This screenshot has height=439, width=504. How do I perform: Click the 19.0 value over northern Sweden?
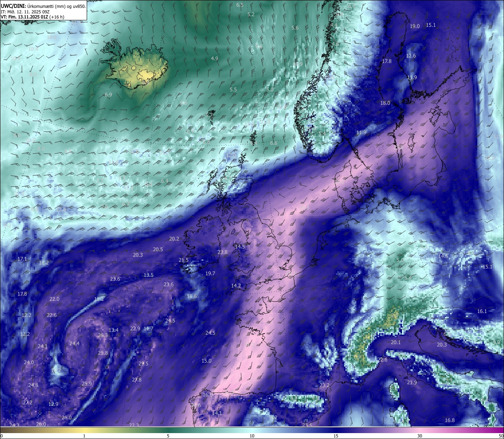coord(415,26)
